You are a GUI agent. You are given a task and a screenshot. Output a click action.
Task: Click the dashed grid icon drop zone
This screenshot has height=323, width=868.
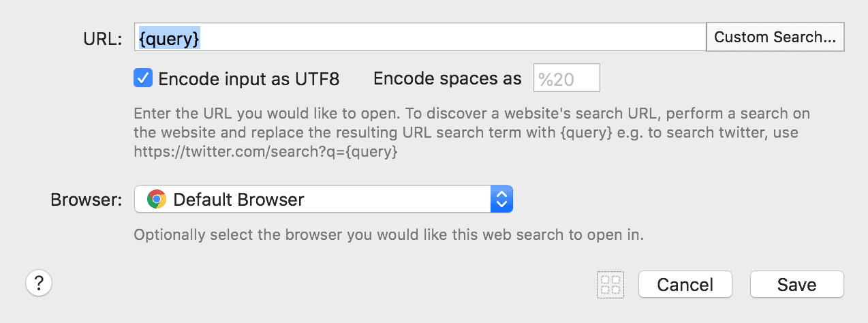point(610,285)
